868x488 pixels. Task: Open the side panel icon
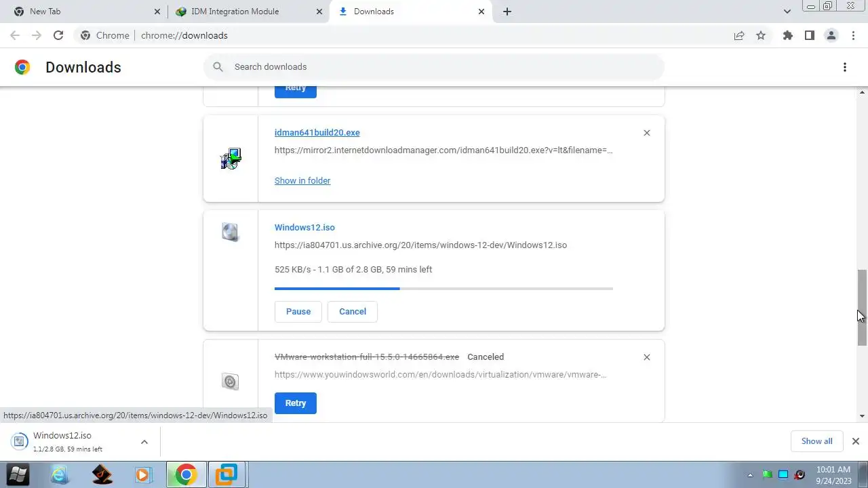tap(809, 35)
